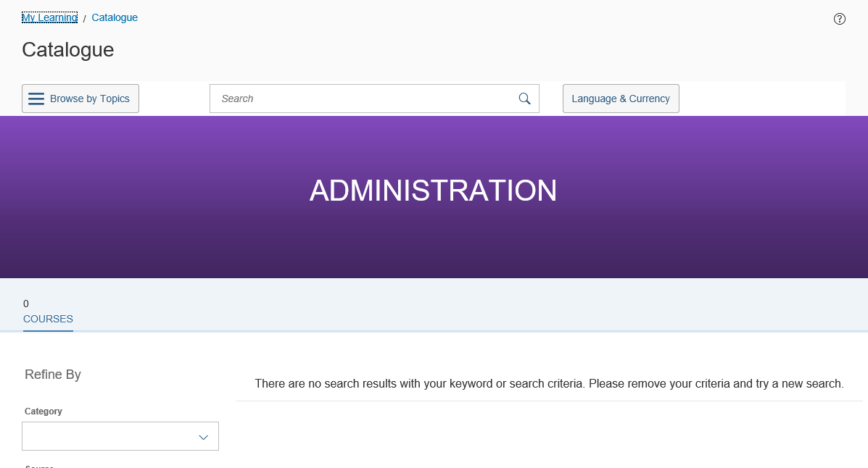Click the 0 course count
This screenshot has height=468, width=868.
[x=26, y=304]
